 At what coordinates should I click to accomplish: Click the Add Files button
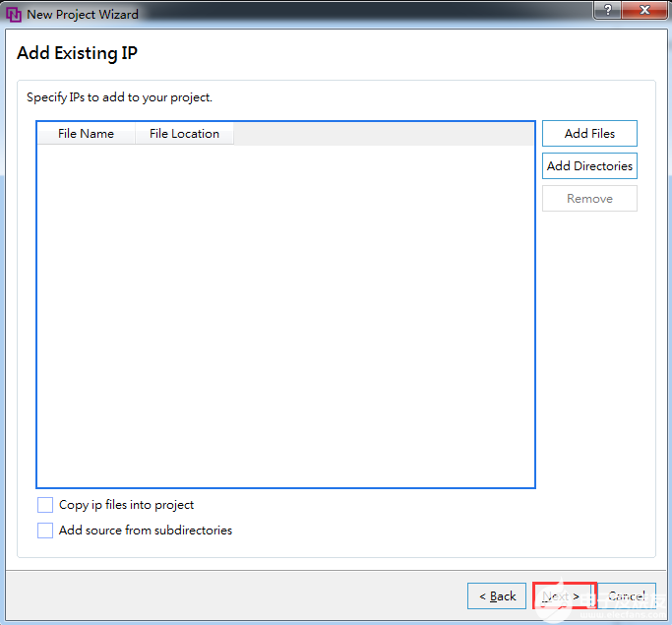coord(589,133)
